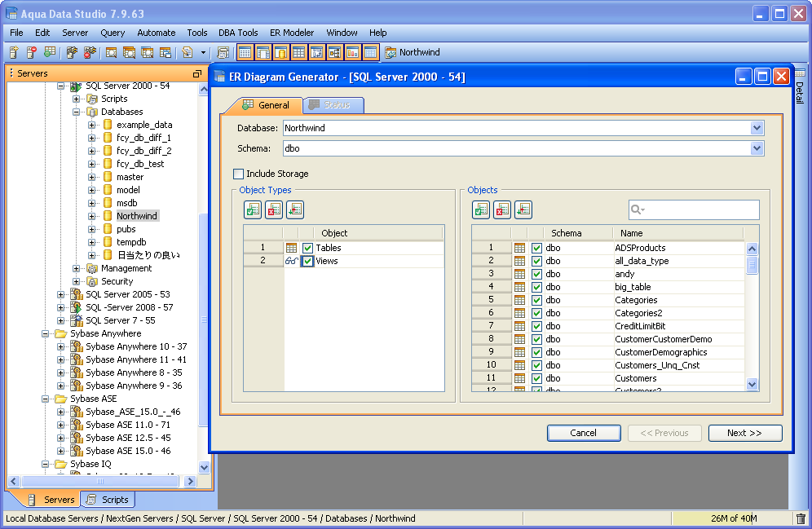Open the Query menu

(x=113, y=33)
